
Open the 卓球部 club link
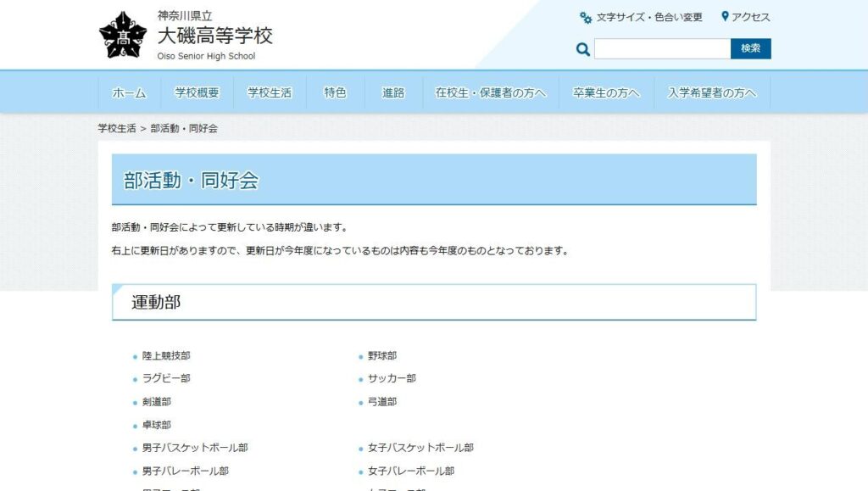157,425
